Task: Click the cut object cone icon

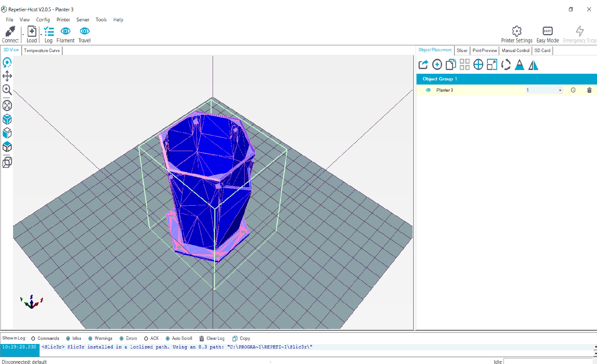Action: 519,65
